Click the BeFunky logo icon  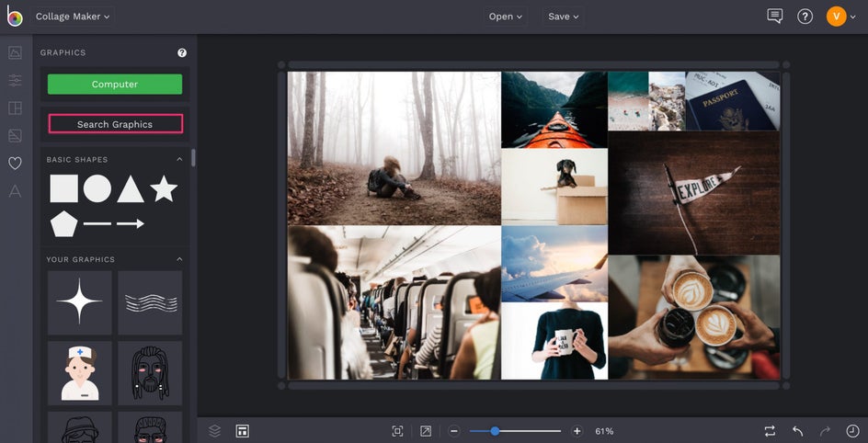(x=15, y=17)
